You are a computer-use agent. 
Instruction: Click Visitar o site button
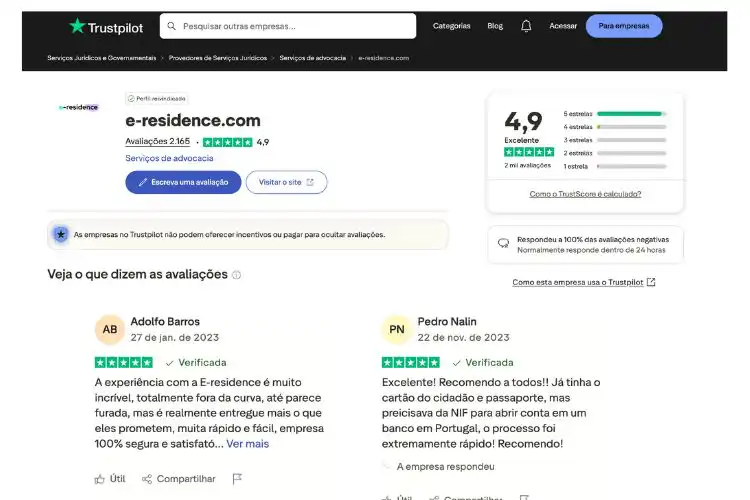287,182
